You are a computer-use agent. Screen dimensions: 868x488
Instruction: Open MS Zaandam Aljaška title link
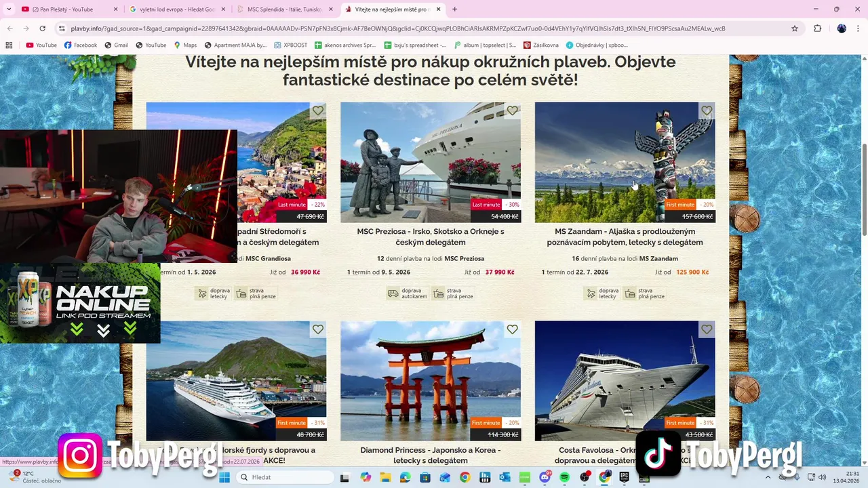click(x=625, y=237)
